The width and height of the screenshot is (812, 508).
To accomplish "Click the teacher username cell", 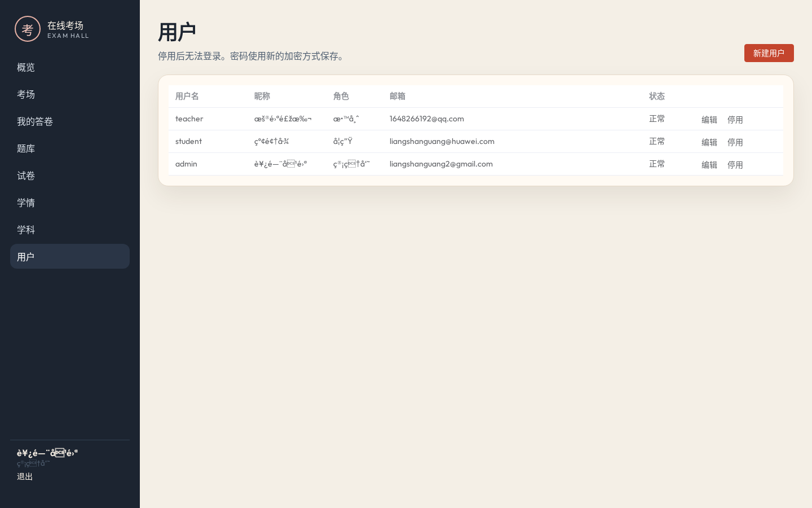I will click(189, 119).
